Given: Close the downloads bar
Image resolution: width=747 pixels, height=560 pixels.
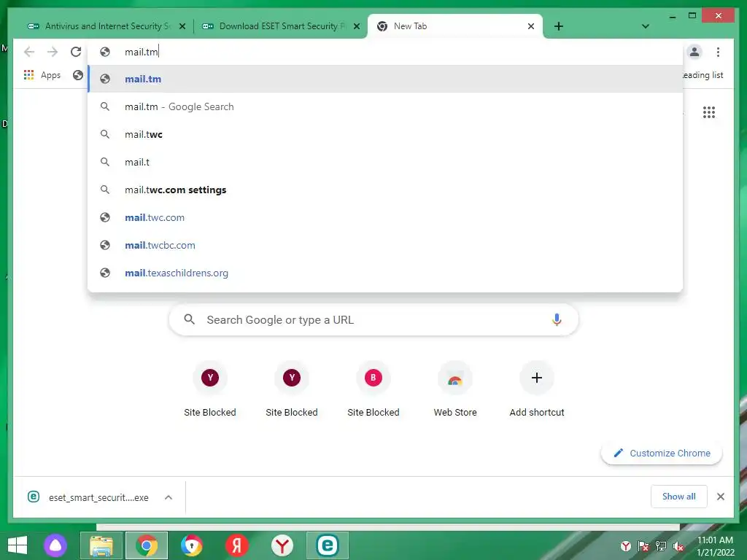Looking at the screenshot, I should click(720, 497).
